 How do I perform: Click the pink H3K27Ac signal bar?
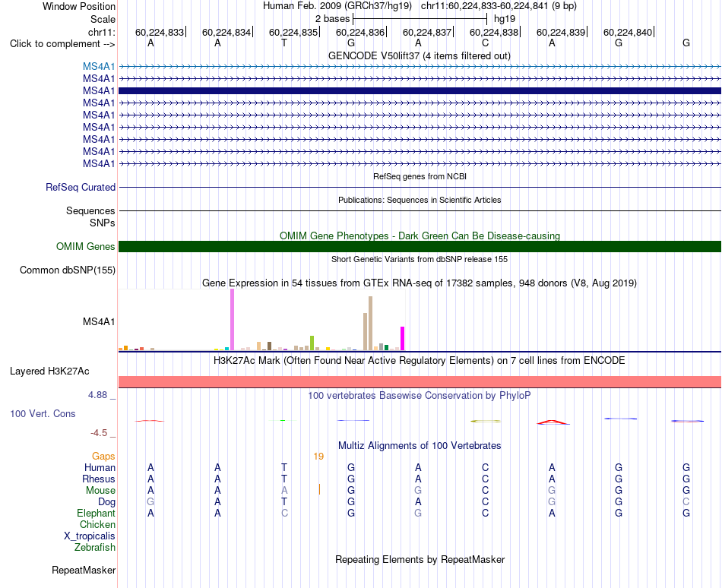[420, 382]
